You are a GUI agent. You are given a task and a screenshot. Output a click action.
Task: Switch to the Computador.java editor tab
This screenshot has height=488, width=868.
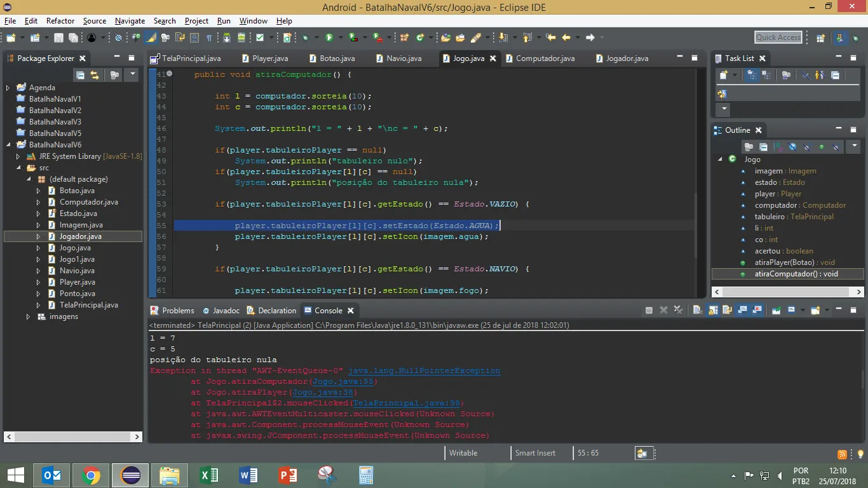[x=545, y=58]
